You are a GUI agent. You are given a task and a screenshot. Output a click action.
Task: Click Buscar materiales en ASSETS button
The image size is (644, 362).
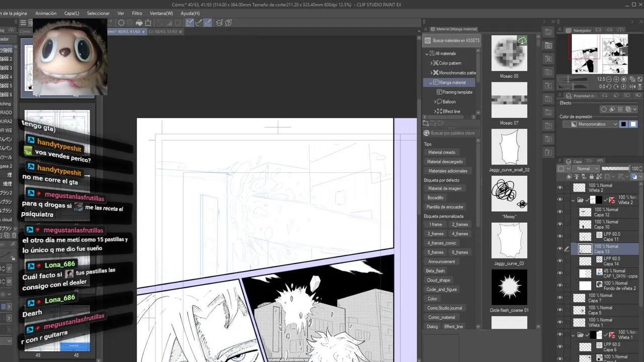point(452,40)
